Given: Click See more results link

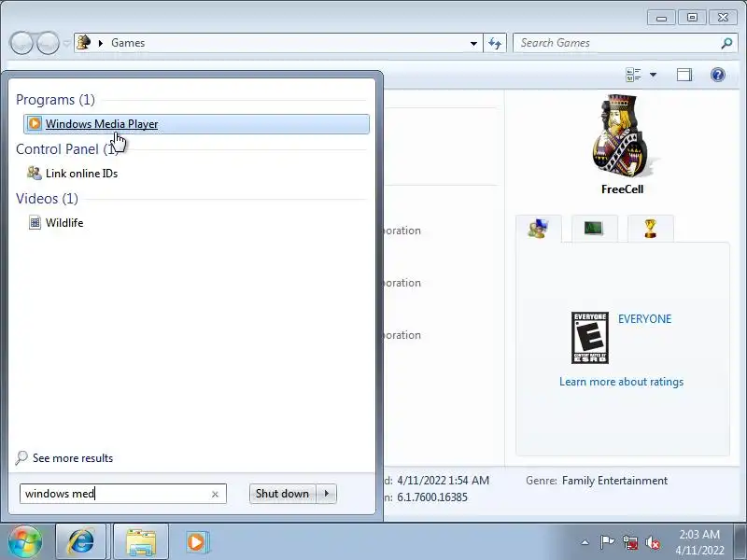Looking at the screenshot, I should (73, 458).
